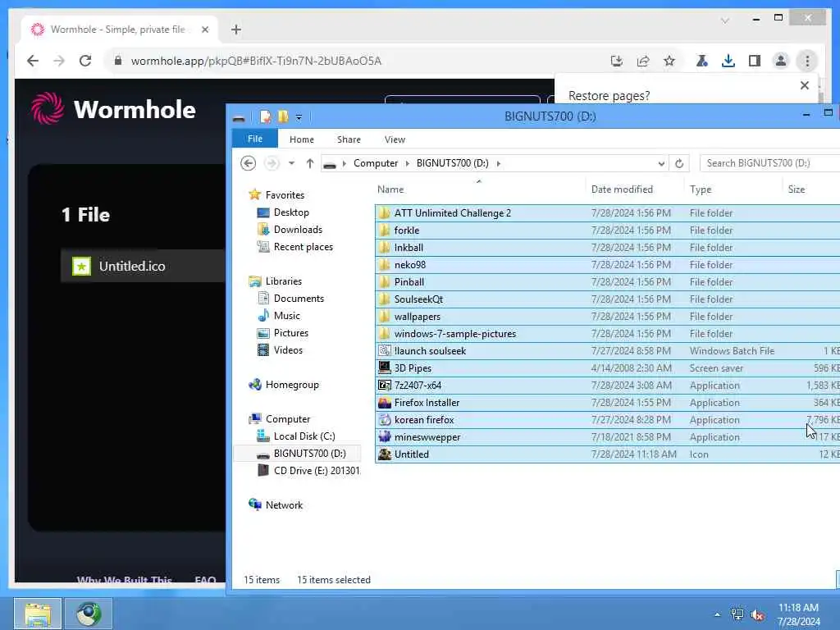Click the share page icon in Chrome
This screenshot has height=630, width=840.
(643, 61)
